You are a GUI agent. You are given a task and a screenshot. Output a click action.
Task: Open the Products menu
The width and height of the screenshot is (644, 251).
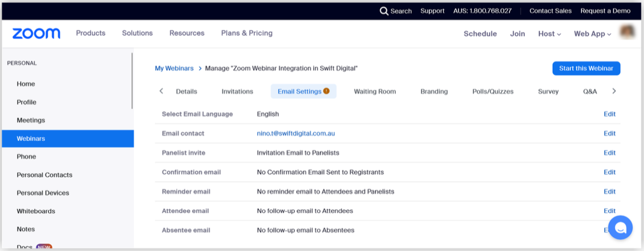pyautogui.click(x=91, y=33)
